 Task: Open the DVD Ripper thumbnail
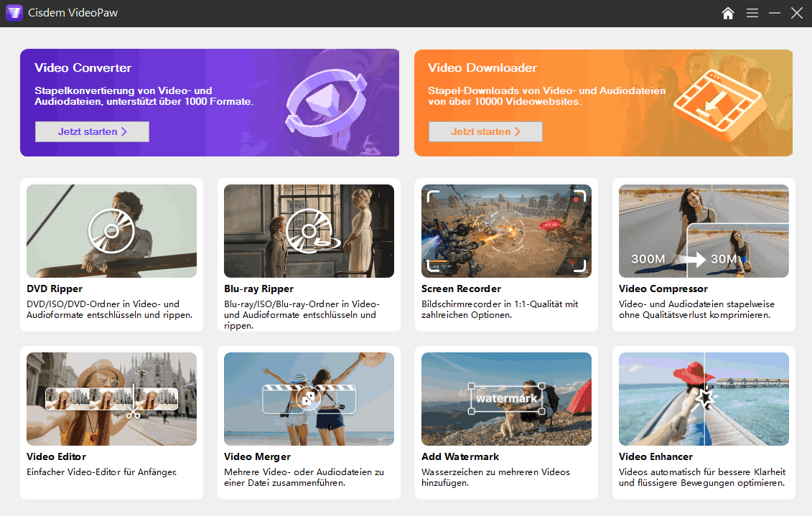(x=111, y=231)
